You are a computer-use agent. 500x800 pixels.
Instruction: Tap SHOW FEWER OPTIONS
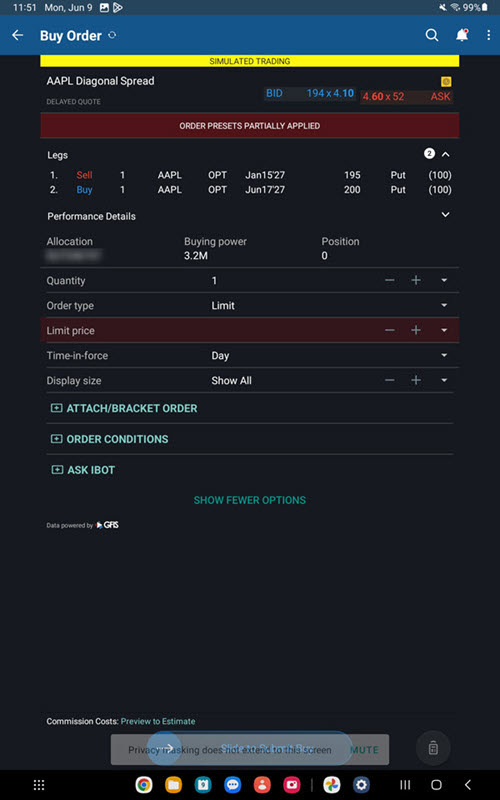[x=249, y=500]
